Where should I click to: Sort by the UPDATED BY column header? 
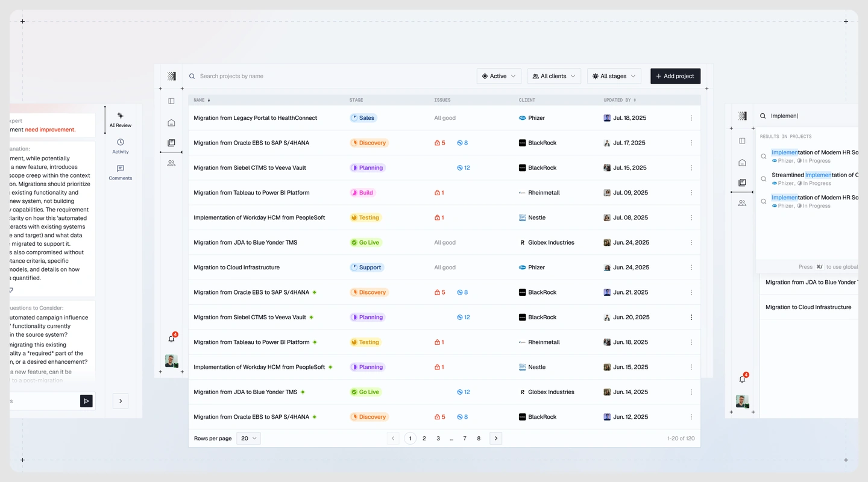click(x=620, y=100)
